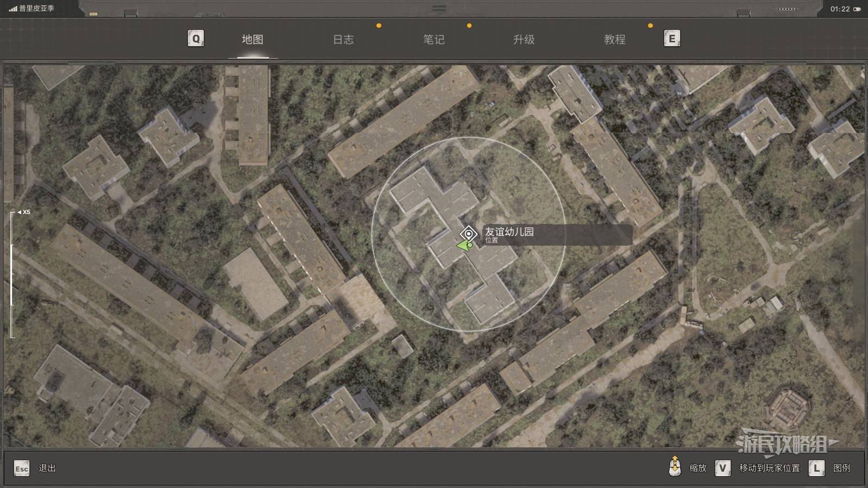Open the 图例 legend
The height and width of the screenshot is (488, 868).
click(x=842, y=468)
